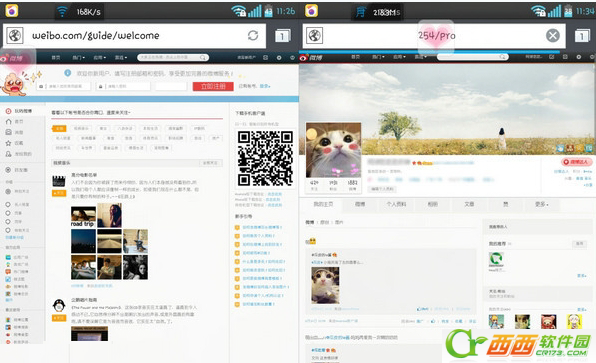Tap the globe icon in right browser address bar
The height and width of the screenshot is (363, 596).
314,36
